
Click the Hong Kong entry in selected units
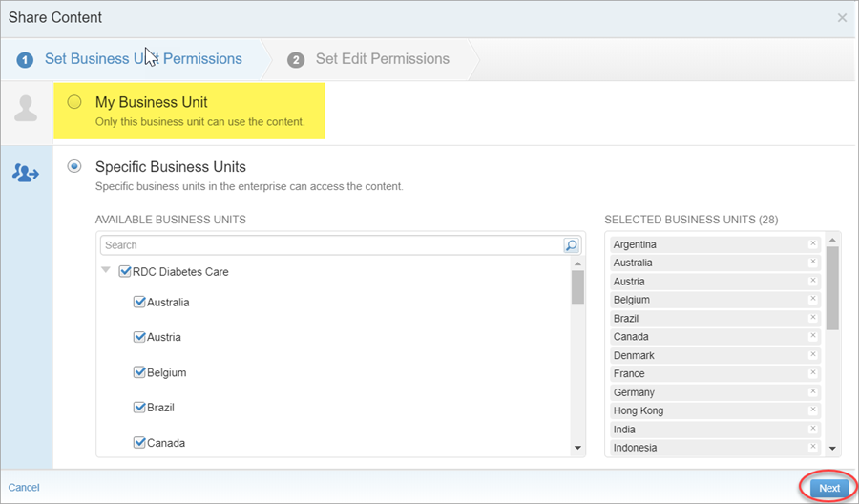(x=716, y=410)
